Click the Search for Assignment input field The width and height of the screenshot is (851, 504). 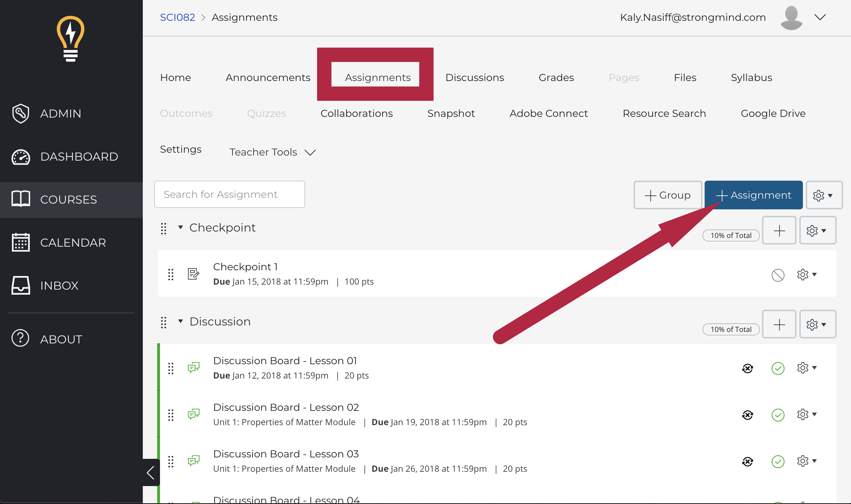tap(230, 194)
